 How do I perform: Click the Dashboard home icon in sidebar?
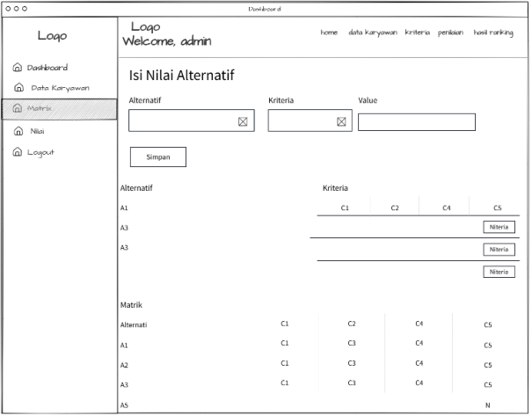(x=18, y=68)
